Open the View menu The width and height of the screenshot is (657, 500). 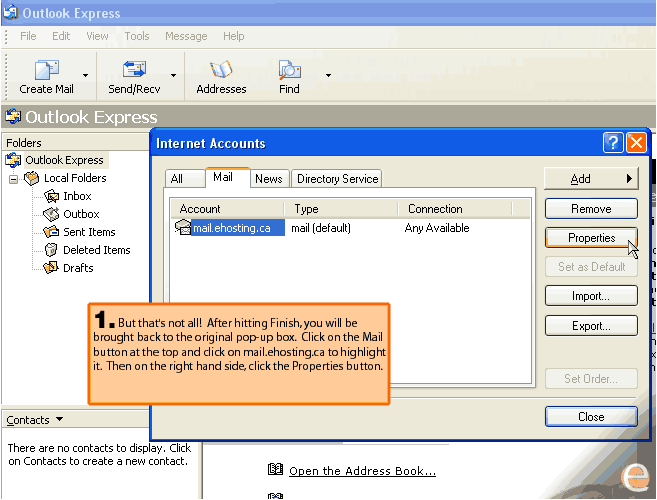pyautogui.click(x=97, y=36)
